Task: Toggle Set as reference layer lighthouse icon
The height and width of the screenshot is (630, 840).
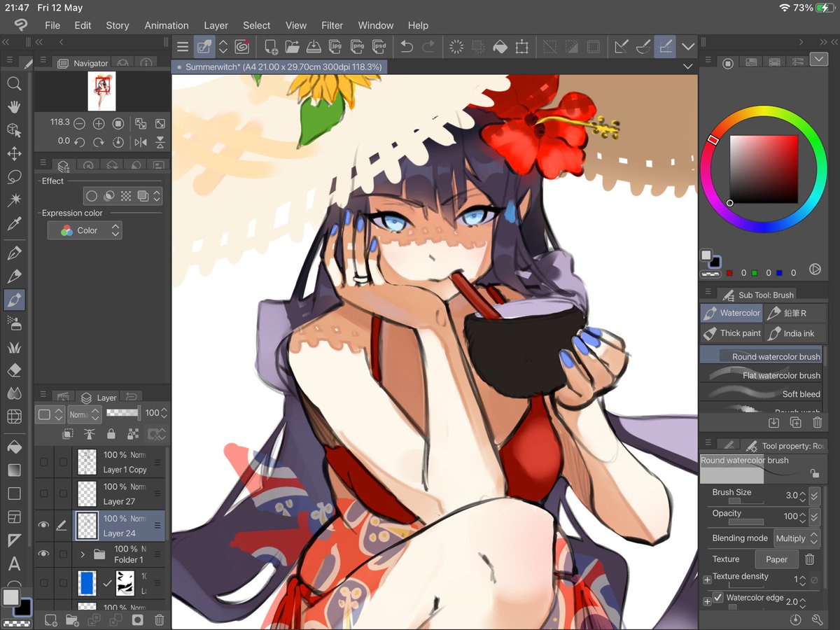Action: coord(89,434)
